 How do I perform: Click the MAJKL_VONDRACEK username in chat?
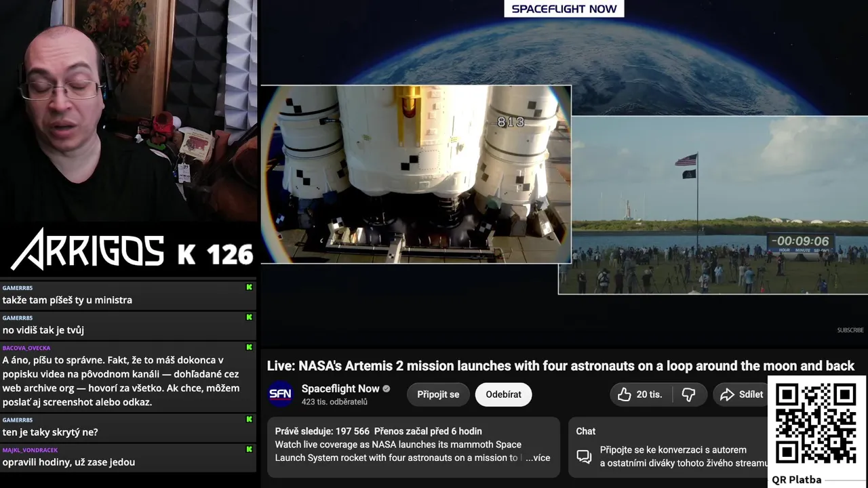pyautogui.click(x=30, y=450)
